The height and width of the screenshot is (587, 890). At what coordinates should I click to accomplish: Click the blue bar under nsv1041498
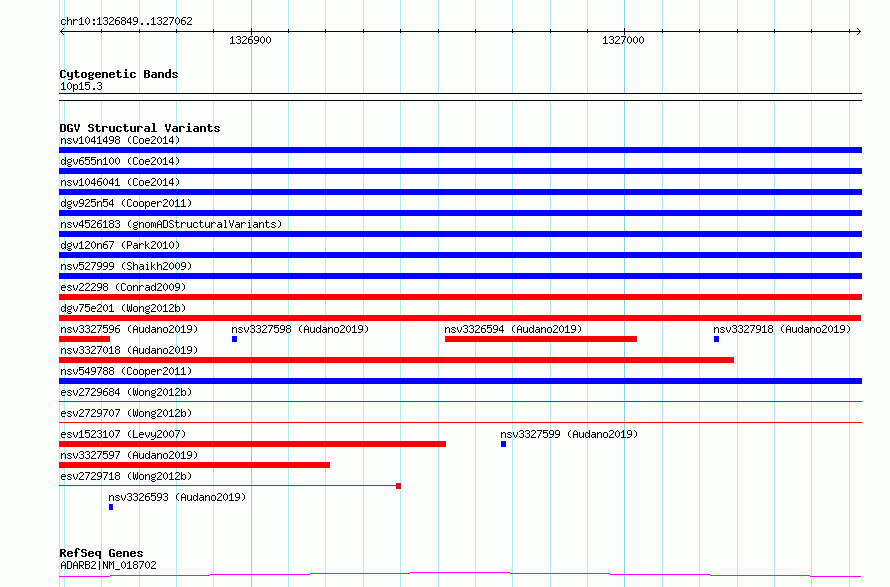click(460, 150)
